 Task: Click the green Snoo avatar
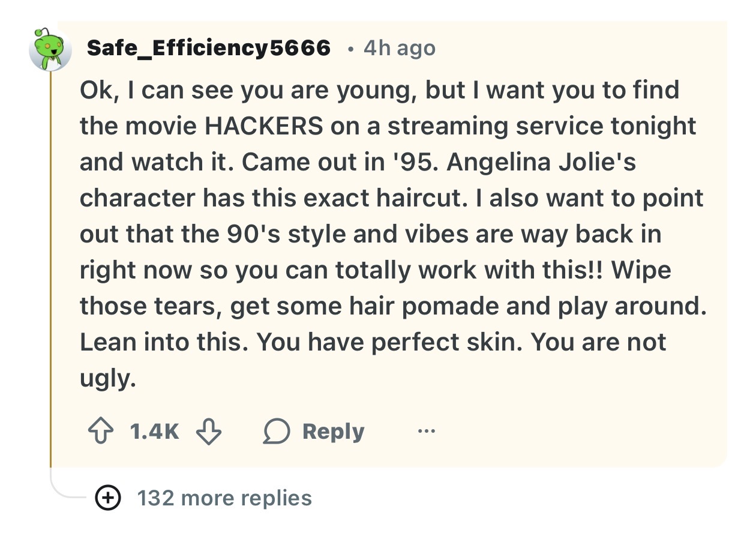tap(50, 49)
